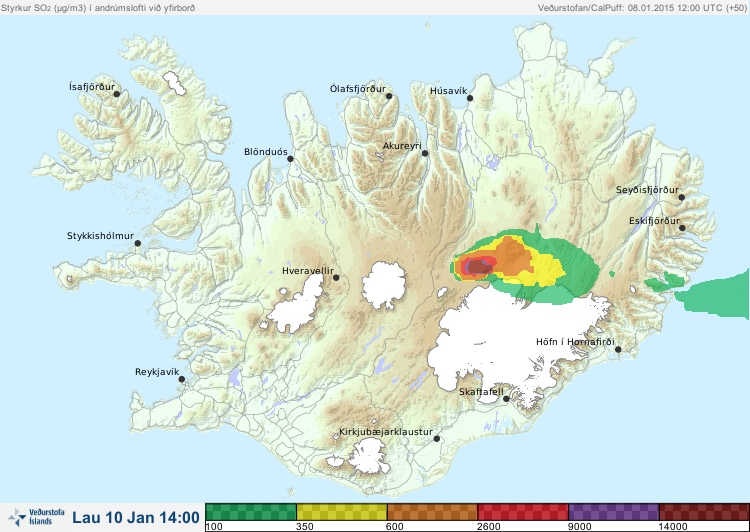Click the 'Stykkishólmur' label text
Image resolution: width=750 pixels, height=532 pixels.
[x=100, y=236]
